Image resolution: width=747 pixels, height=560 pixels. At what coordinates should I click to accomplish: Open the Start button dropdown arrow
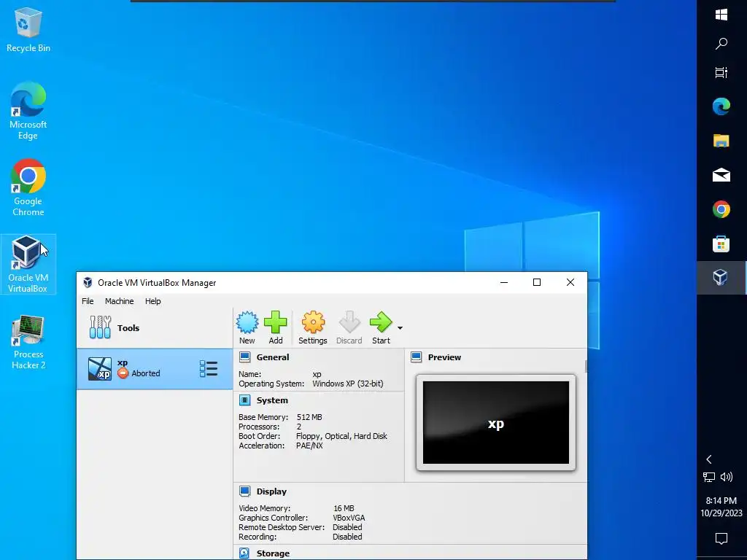point(400,328)
